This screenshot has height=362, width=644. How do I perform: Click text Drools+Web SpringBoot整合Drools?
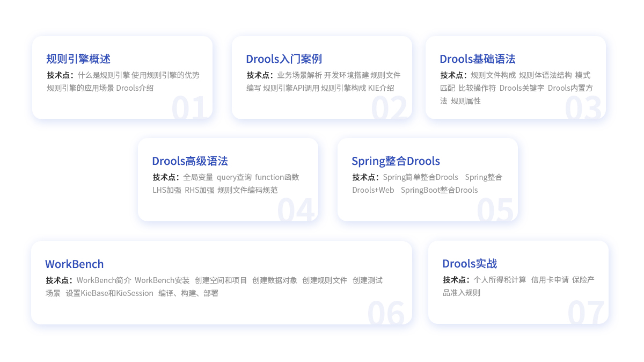[415, 190]
